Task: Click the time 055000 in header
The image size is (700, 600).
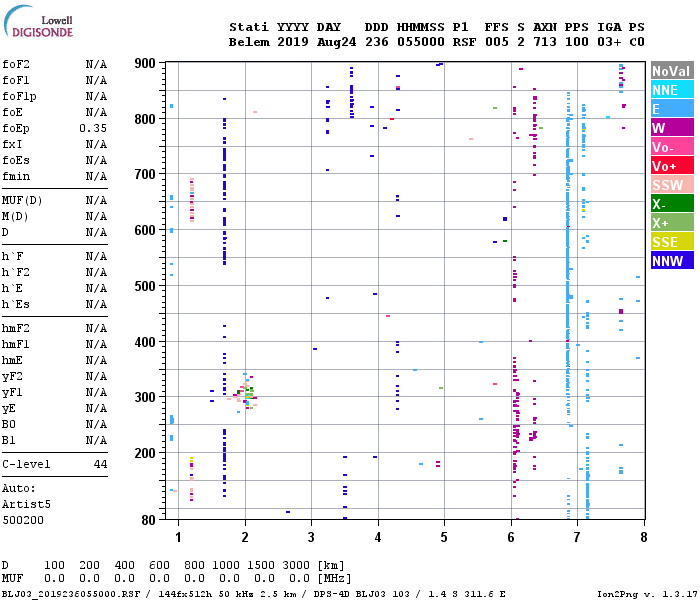Action: [421, 42]
